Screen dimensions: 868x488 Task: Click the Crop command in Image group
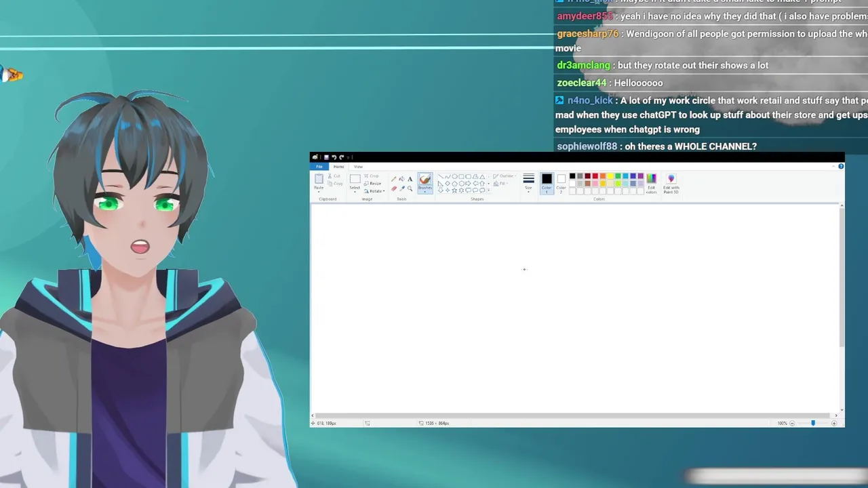pyautogui.click(x=372, y=176)
